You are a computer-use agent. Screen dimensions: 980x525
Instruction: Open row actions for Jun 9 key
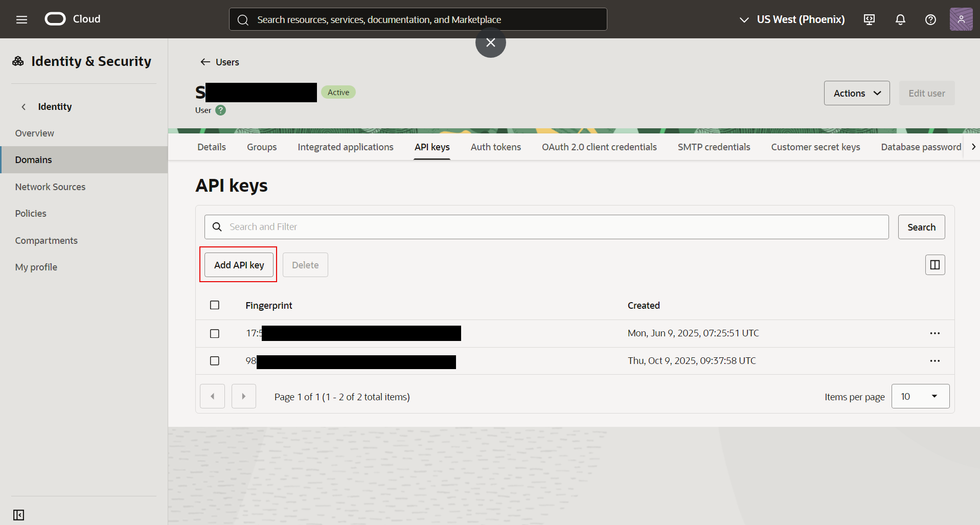pos(935,333)
